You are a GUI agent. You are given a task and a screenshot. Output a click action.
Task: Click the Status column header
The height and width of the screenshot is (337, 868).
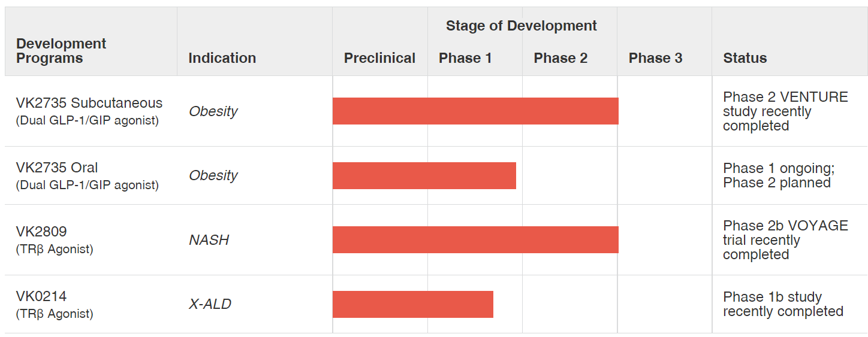pos(745,58)
